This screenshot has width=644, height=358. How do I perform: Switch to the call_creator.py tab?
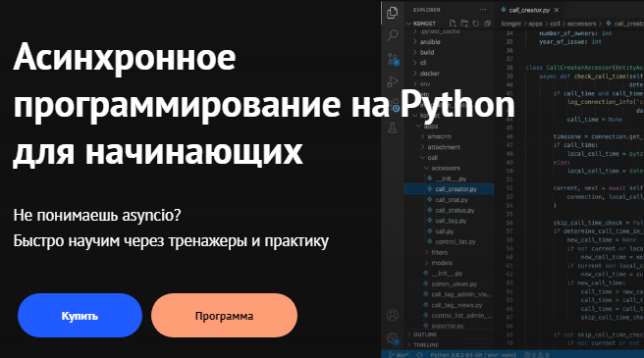coord(529,10)
